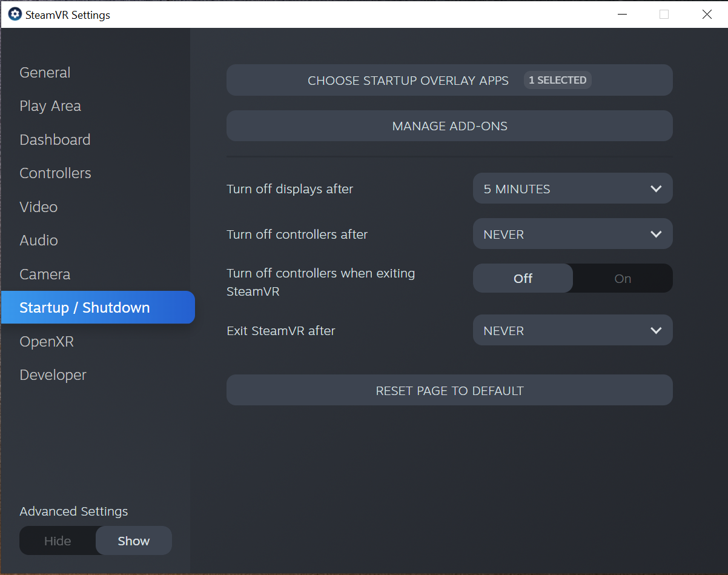
Task: Click Reset Page to Default
Action: click(449, 390)
